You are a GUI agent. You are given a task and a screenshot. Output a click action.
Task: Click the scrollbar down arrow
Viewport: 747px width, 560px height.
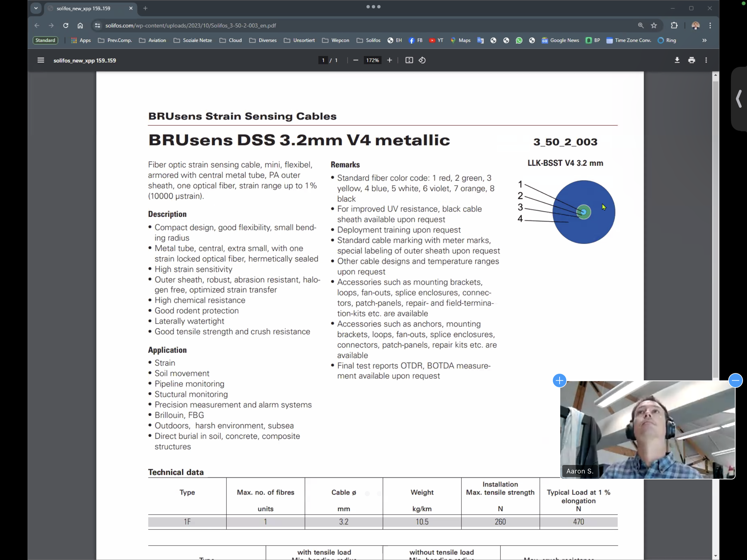click(x=715, y=556)
